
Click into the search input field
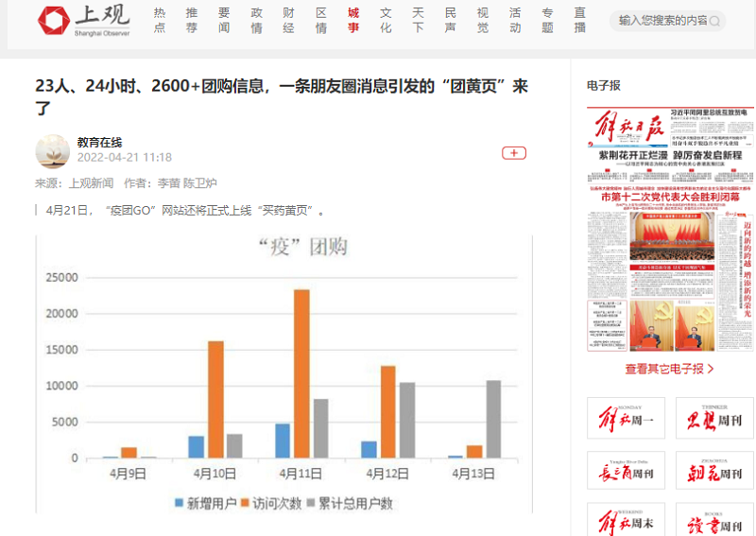(661, 20)
